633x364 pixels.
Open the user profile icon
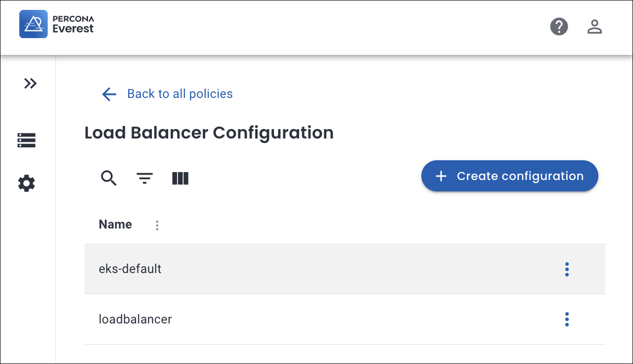click(594, 26)
